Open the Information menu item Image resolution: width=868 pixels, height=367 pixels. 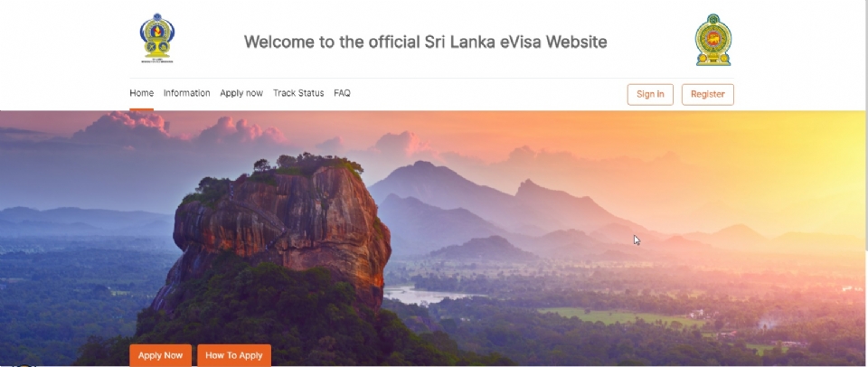[186, 93]
